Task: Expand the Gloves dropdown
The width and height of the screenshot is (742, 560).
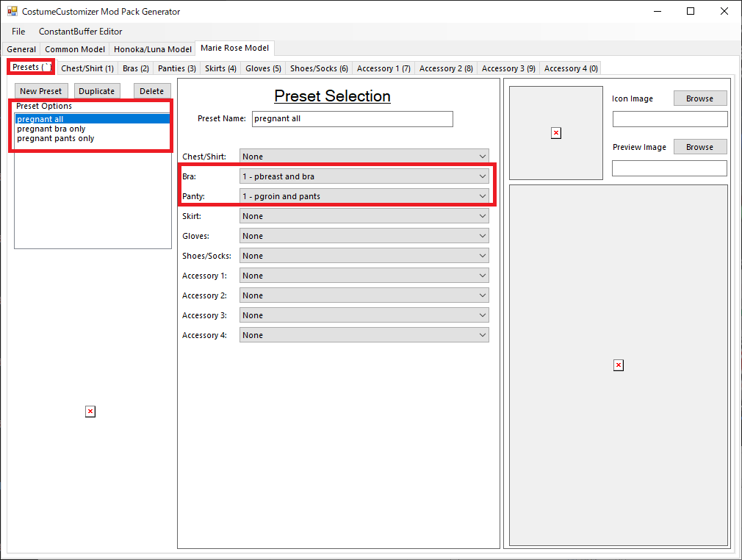Action: click(364, 236)
